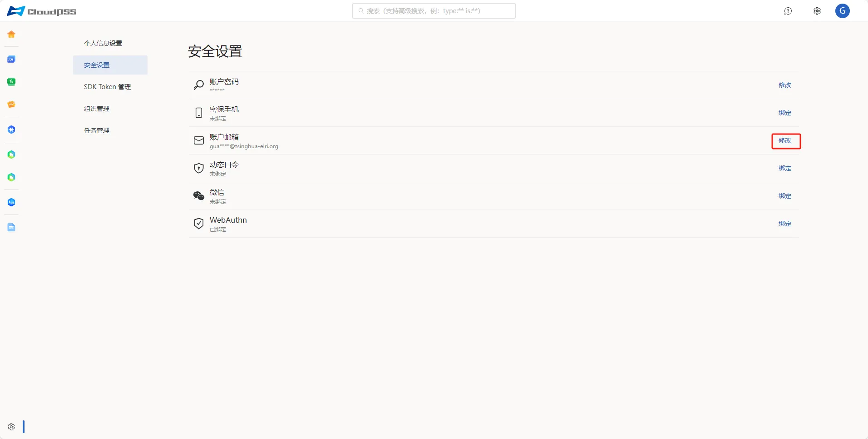
Task: Click 绑定 link for WebAuthn
Action: (785, 224)
